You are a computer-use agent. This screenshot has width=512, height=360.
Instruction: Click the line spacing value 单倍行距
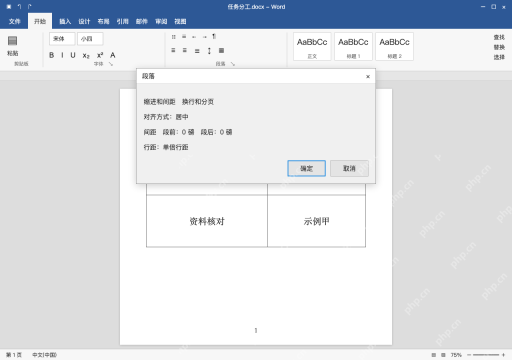pos(175,147)
